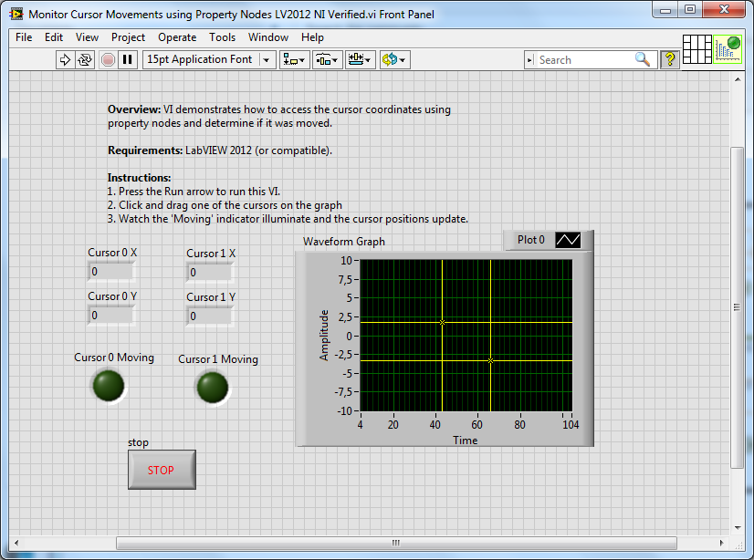The height and width of the screenshot is (560, 754).
Task: Click the Cursor 1 Moving label
Action: (218, 359)
